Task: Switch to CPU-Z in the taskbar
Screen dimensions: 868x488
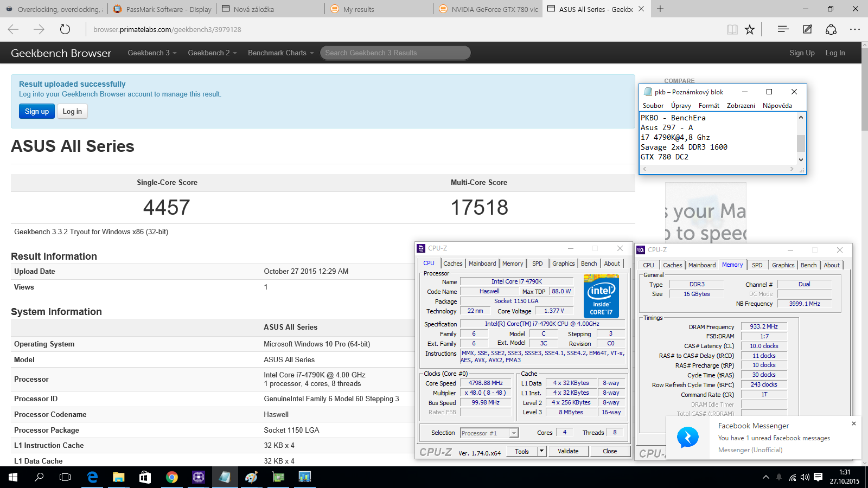Action: pyautogui.click(x=199, y=477)
